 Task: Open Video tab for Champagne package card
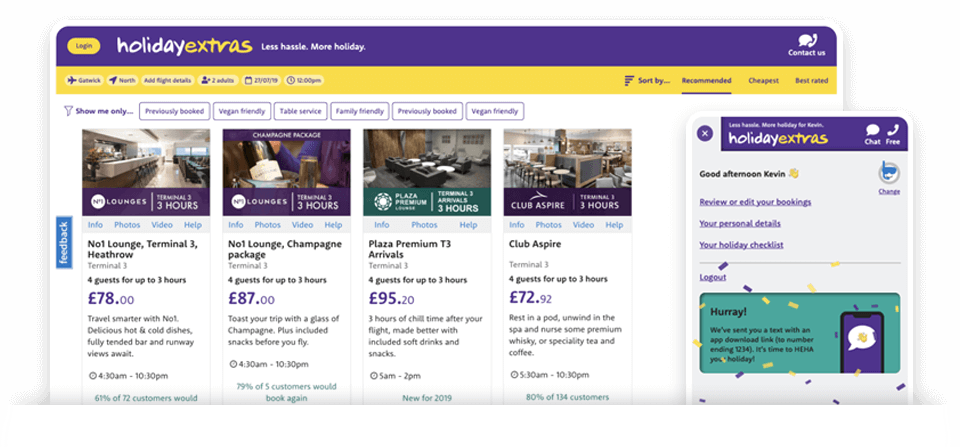[x=302, y=225]
